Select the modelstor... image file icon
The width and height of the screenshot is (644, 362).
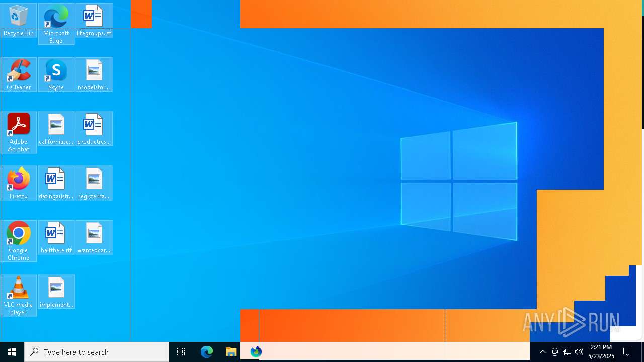(x=94, y=74)
